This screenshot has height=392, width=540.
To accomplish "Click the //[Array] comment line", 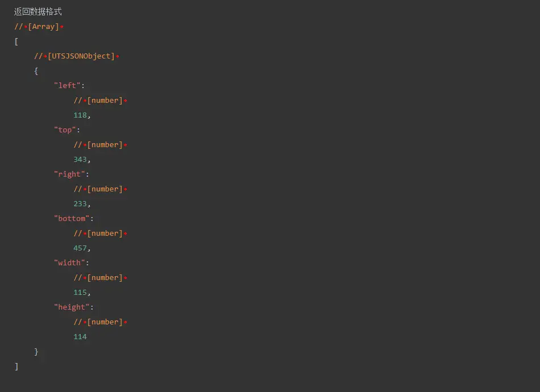I will coord(39,27).
